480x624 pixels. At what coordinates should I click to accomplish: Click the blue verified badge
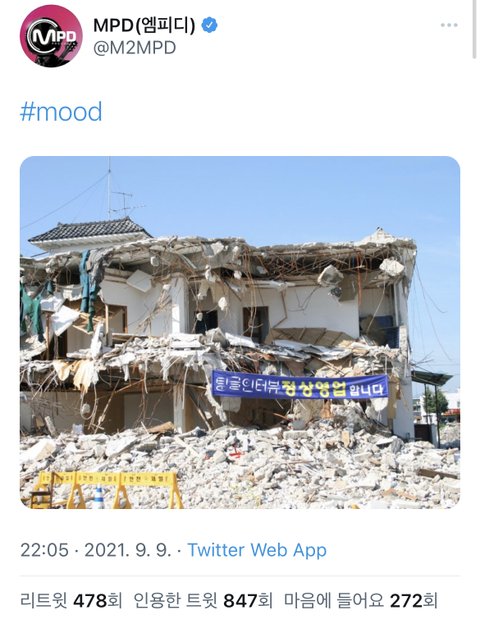209,25
